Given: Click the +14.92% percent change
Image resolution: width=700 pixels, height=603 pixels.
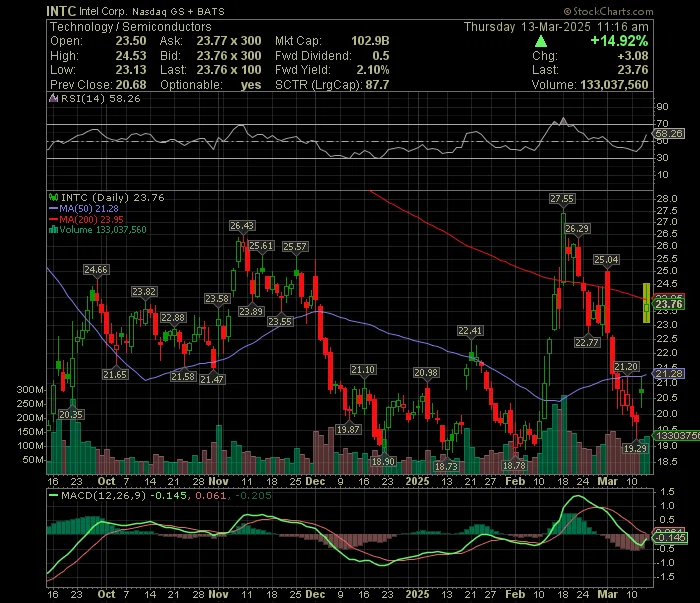Looking at the screenshot, I should point(619,41).
